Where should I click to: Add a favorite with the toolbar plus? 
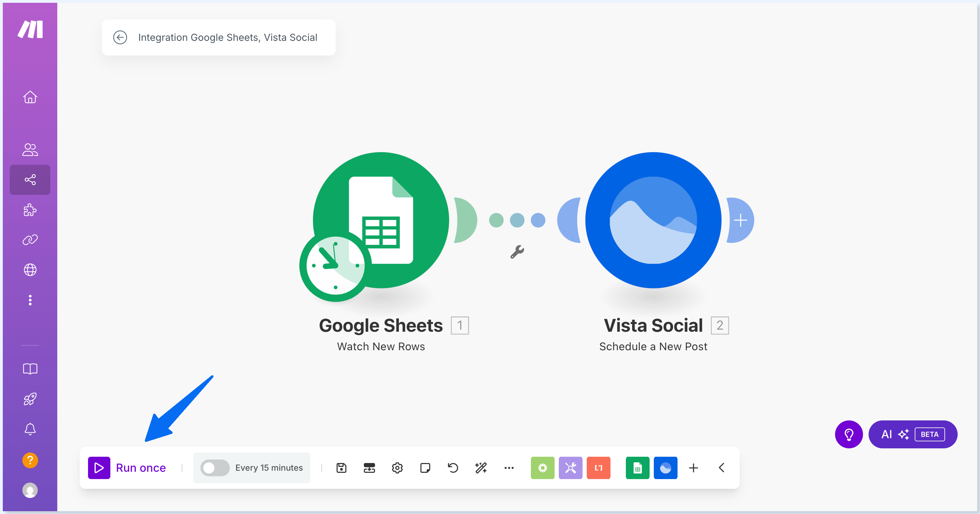694,468
